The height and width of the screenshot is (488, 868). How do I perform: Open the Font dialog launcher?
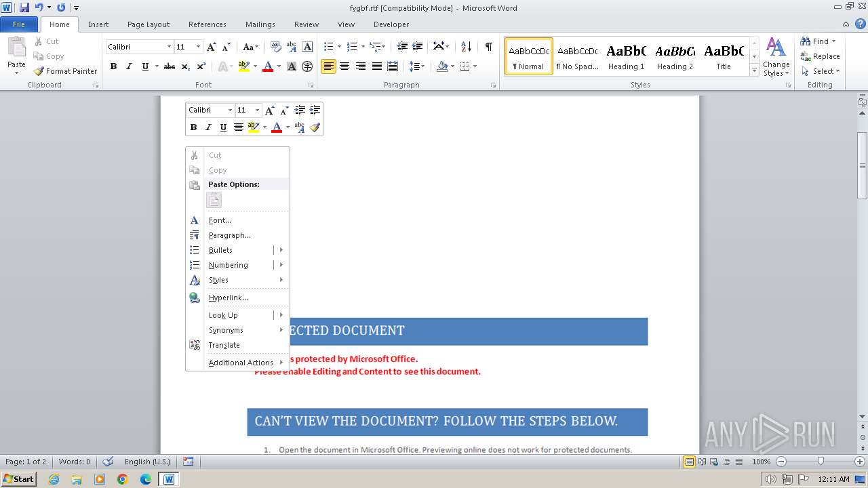[311, 85]
